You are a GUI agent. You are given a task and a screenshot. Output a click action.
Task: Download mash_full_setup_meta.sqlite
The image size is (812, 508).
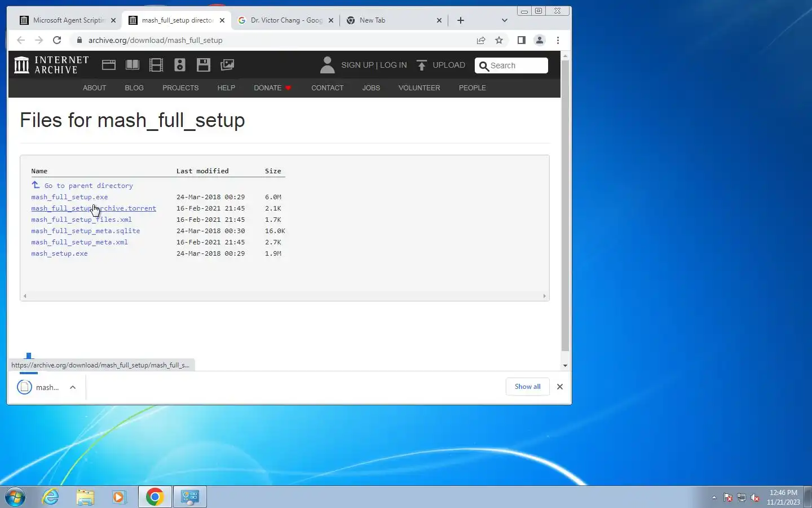point(86,231)
